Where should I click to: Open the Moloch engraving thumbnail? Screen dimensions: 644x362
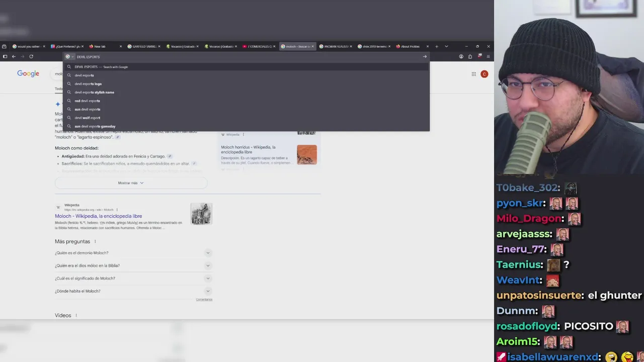point(201,214)
